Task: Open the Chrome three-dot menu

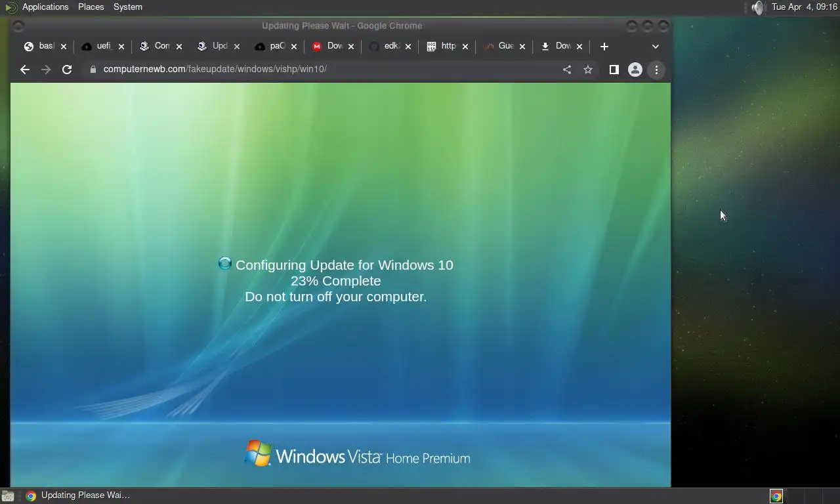Action: (x=656, y=70)
